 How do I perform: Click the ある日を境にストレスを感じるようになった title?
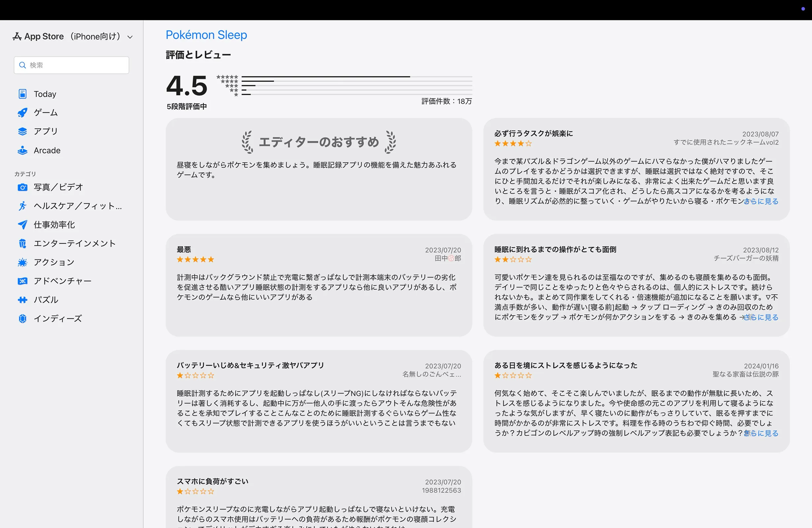pos(566,365)
